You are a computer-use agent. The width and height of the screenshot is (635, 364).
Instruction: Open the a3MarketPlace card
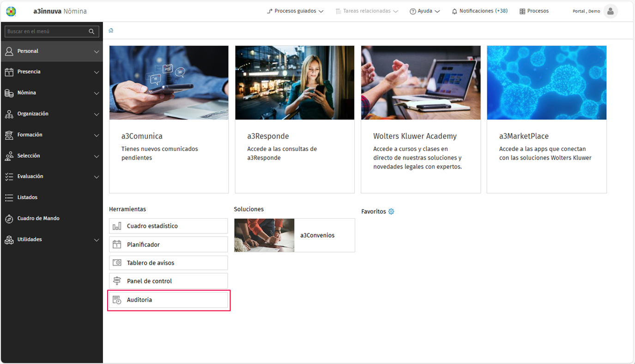[x=547, y=119]
